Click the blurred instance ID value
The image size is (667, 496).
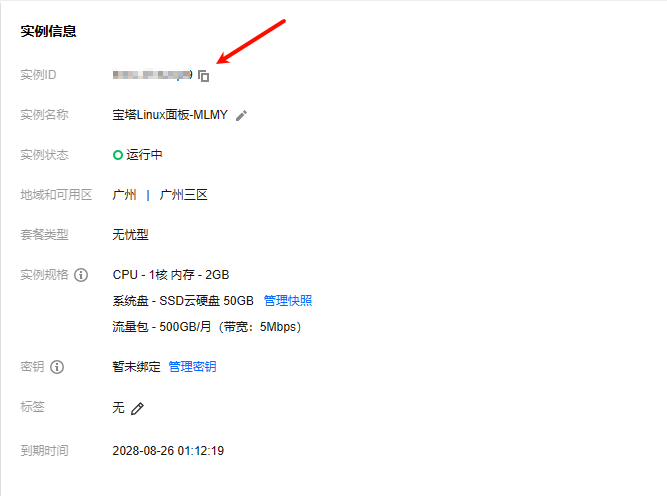[152, 75]
